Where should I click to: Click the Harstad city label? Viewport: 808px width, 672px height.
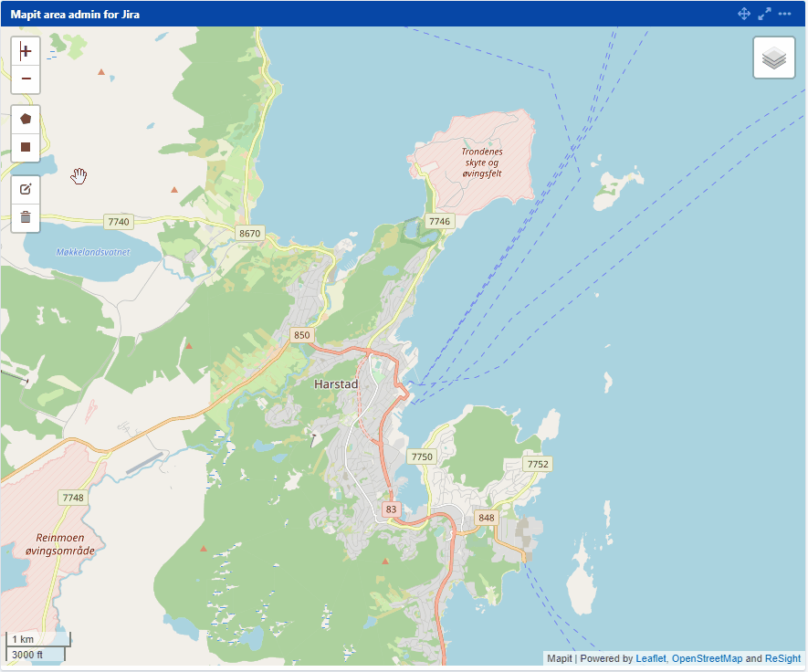(336, 384)
